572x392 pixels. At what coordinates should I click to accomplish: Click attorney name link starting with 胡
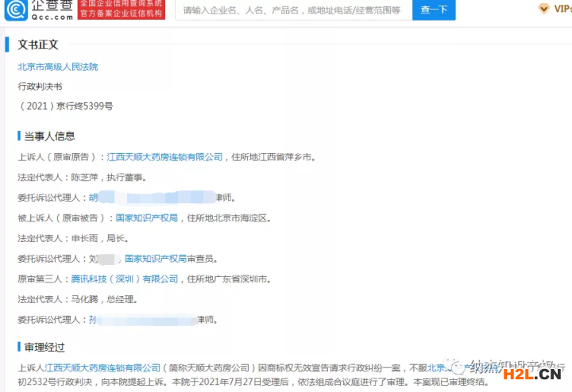[x=93, y=197]
